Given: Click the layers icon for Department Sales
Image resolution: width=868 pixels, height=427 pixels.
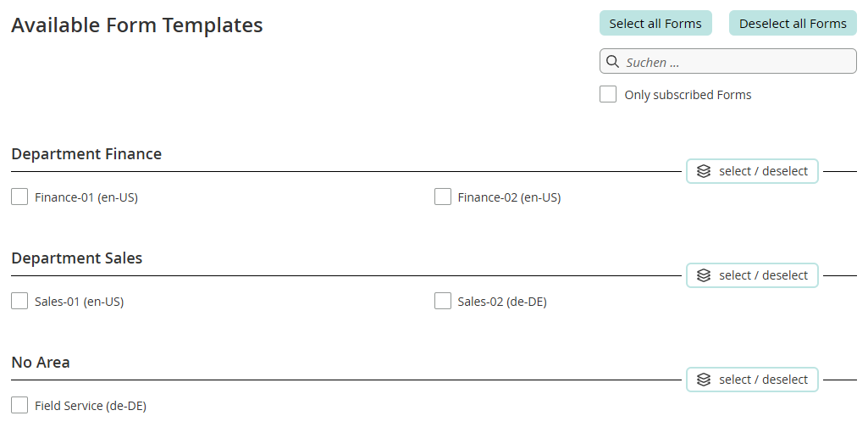Looking at the screenshot, I should point(704,275).
